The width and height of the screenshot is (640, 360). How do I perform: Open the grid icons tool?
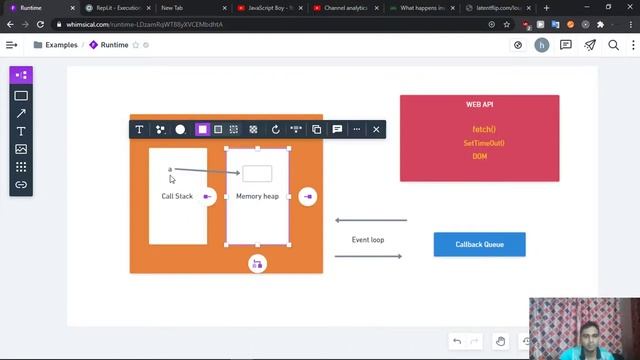[x=21, y=167]
